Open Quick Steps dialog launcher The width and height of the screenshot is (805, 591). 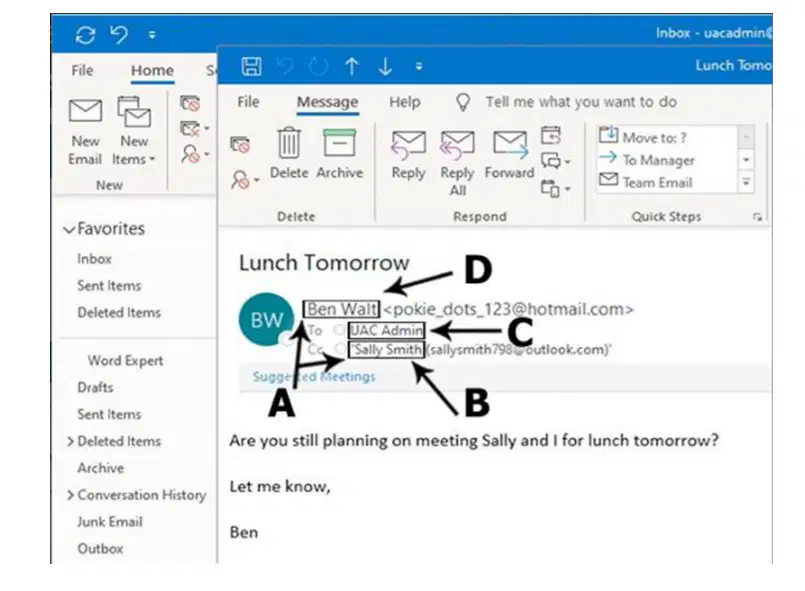pos(757,218)
